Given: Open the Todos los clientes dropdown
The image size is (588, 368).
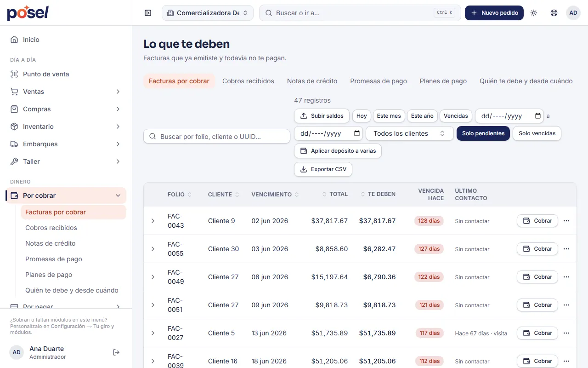Looking at the screenshot, I should coord(410,133).
